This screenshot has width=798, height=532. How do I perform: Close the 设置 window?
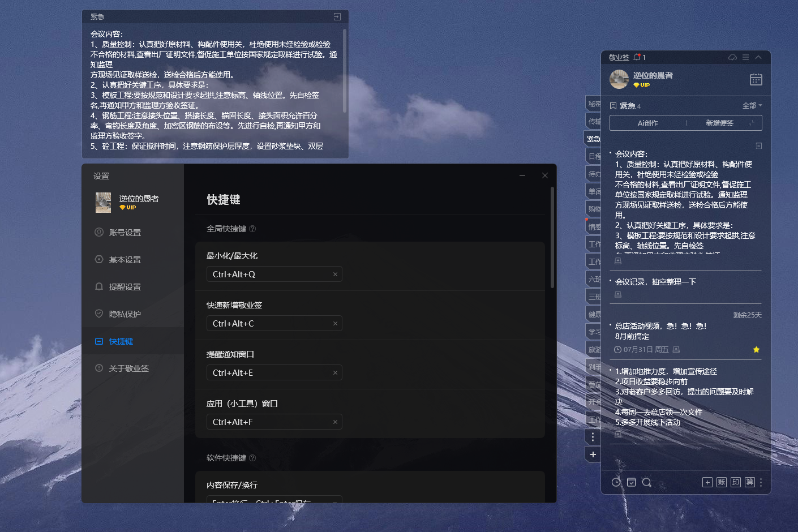[x=545, y=175]
